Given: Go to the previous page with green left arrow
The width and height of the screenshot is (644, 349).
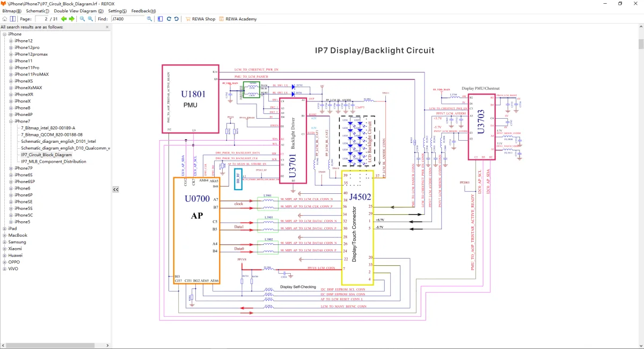Looking at the screenshot, I should [64, 19].
